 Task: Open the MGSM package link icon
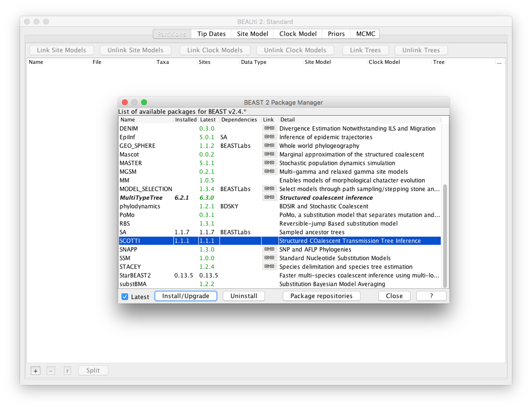pos(269,171)
